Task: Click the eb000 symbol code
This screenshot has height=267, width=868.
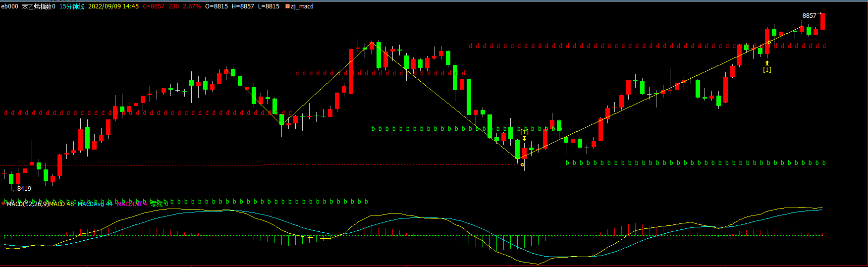Action: (9, 6)
